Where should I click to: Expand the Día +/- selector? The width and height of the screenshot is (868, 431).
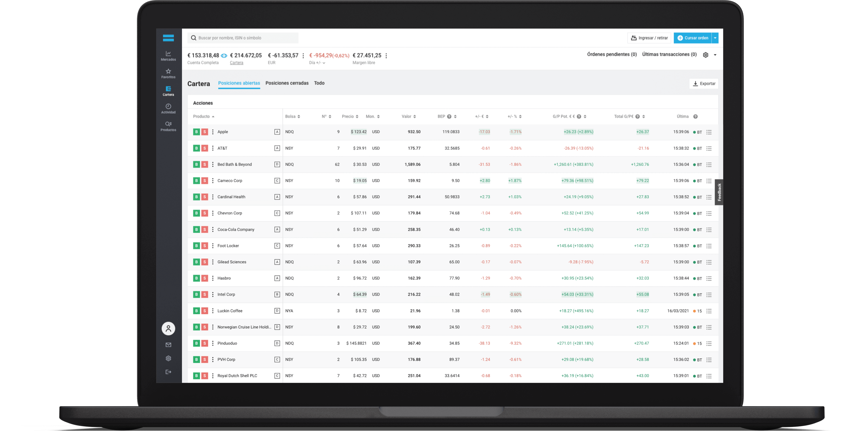coord(317,63)
